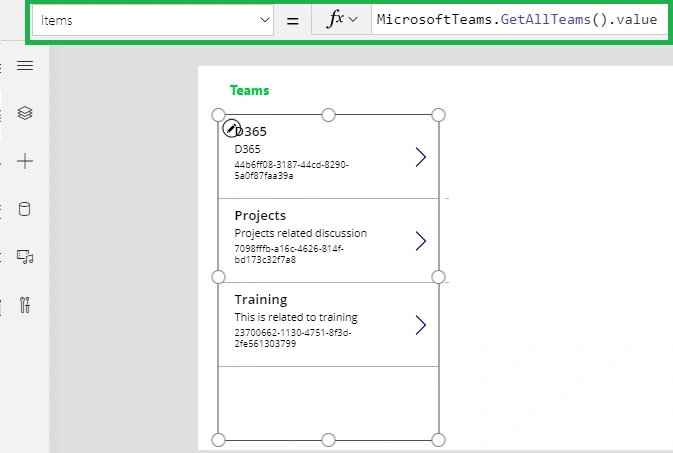Click the Training team ID 23700662 text
This screenshot has width=673, height=453.
(x=293, y=338)
